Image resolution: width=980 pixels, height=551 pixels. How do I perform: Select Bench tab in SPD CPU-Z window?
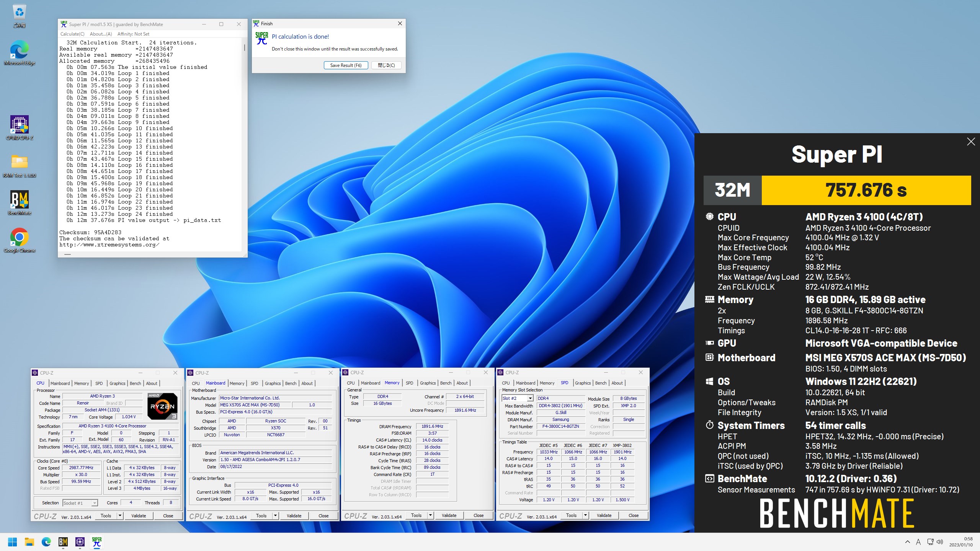pos(601,383)
